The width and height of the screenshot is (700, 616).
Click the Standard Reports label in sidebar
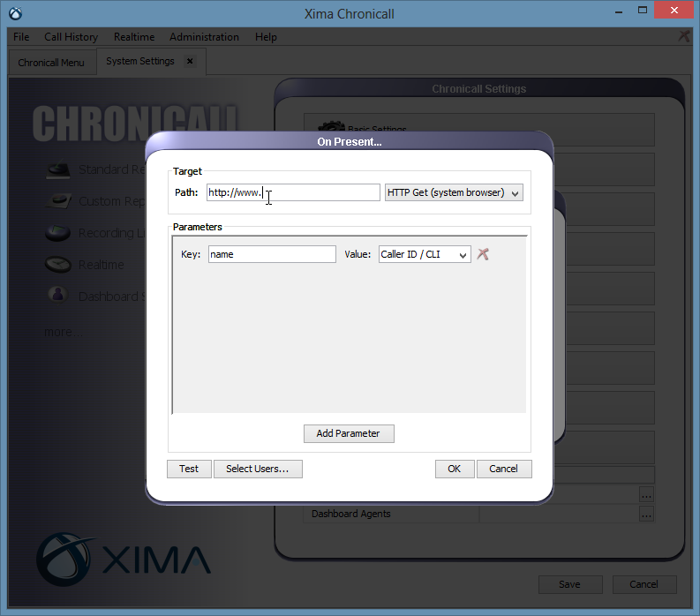pos(112,169)
